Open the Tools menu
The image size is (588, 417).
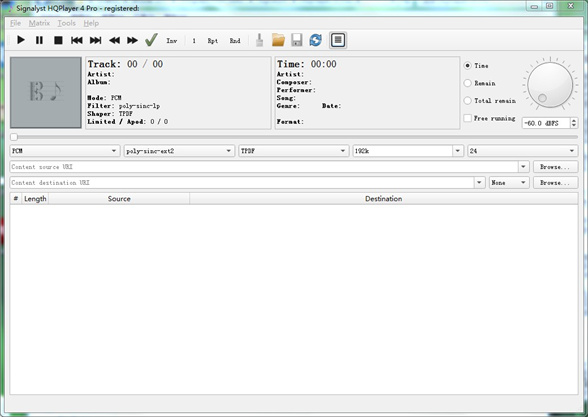[x=67, y=23]
